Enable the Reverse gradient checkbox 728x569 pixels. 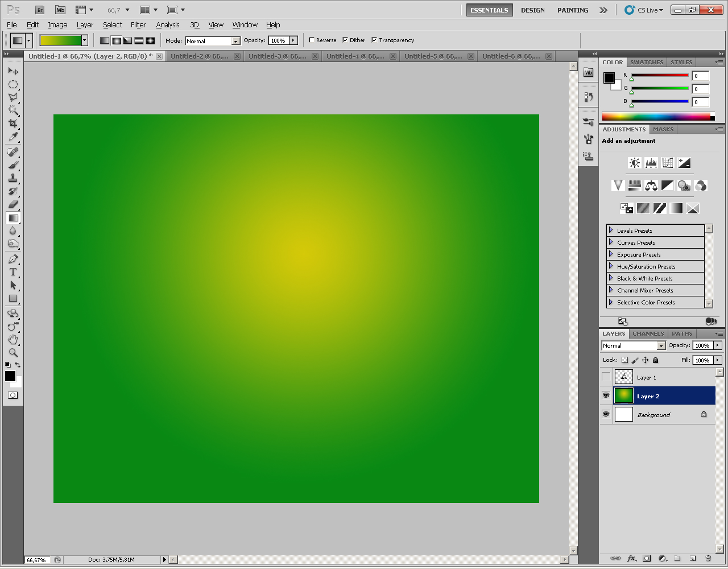coord(312,40)
